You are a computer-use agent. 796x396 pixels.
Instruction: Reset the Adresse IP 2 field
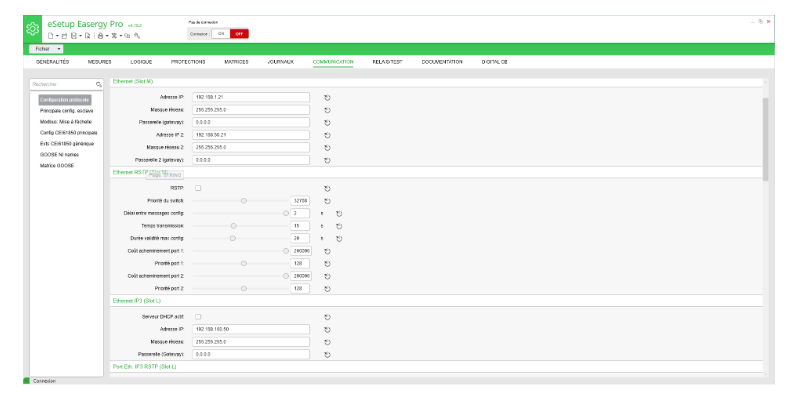pos(327,135)
